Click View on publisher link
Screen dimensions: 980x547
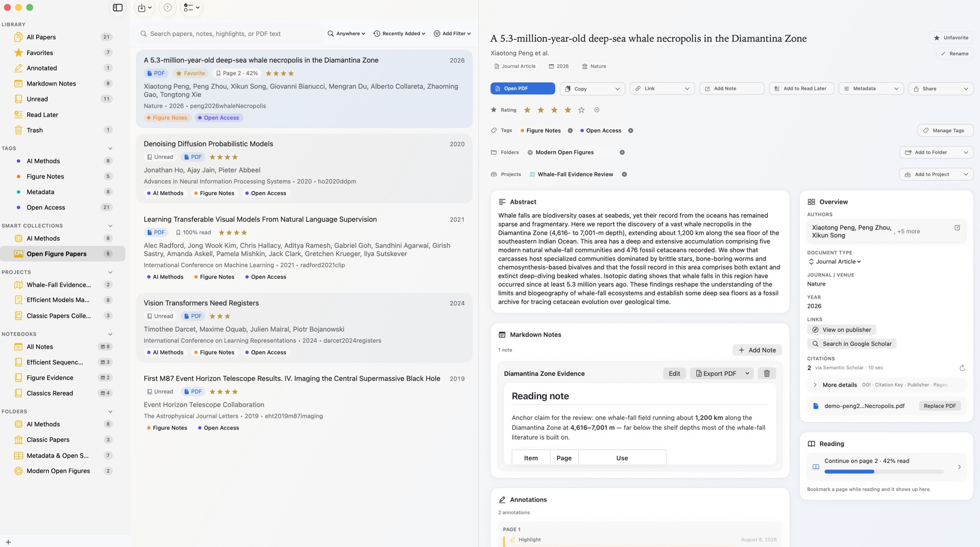click(x=841, y=330)
